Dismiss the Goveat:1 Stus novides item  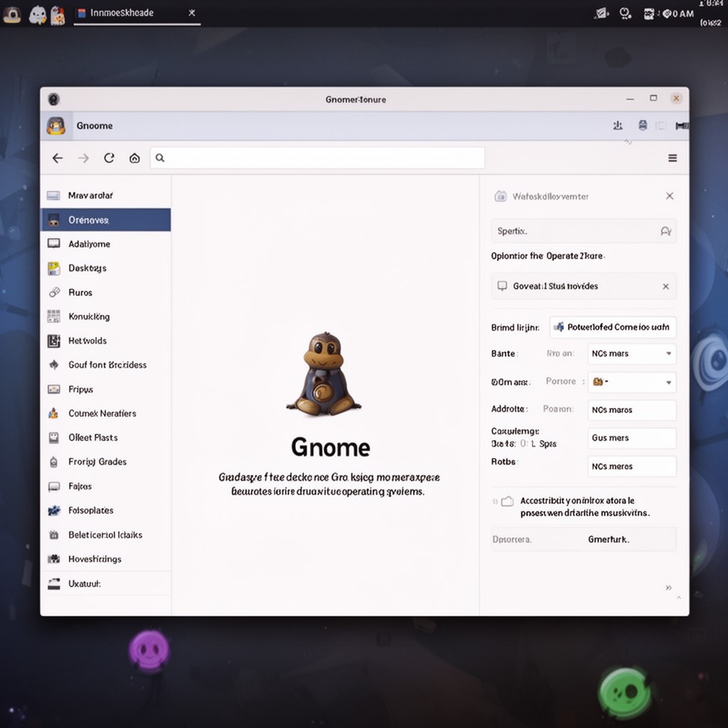[665, 287]
